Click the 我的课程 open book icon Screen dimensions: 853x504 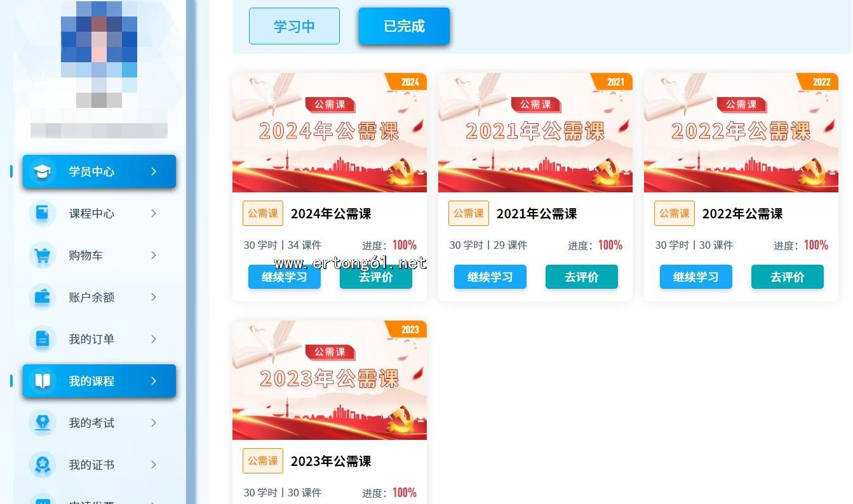pos(43,381)
